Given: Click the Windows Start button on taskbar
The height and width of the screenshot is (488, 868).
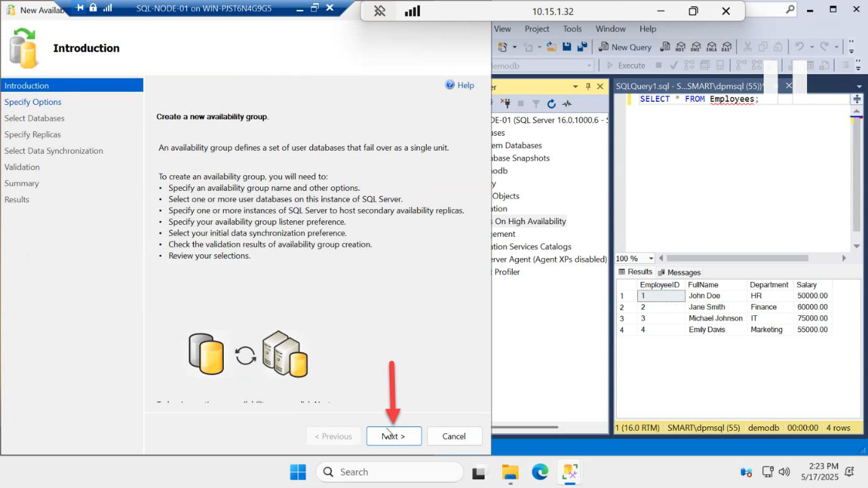Looking at the screenshot, I should click(297, 472).
